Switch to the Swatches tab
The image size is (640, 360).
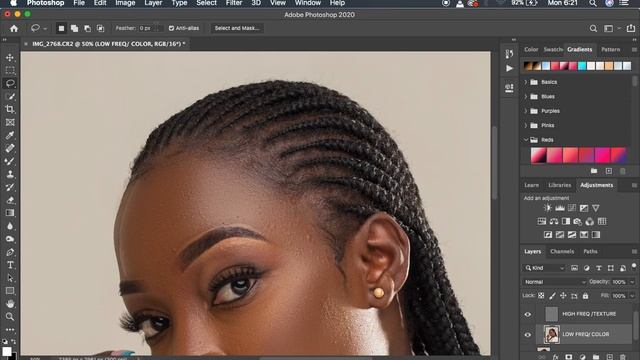[x=553, y=49]
